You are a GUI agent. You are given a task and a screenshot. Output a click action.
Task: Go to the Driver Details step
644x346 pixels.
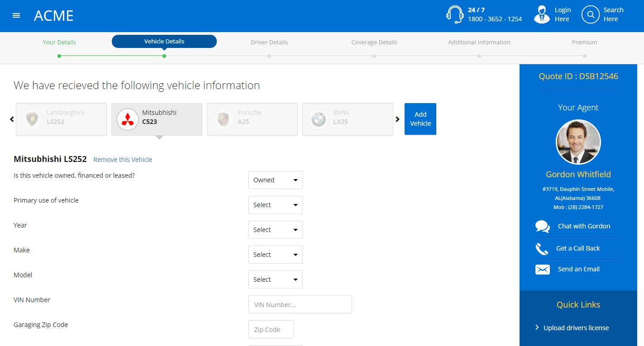(x=269, y=43)
